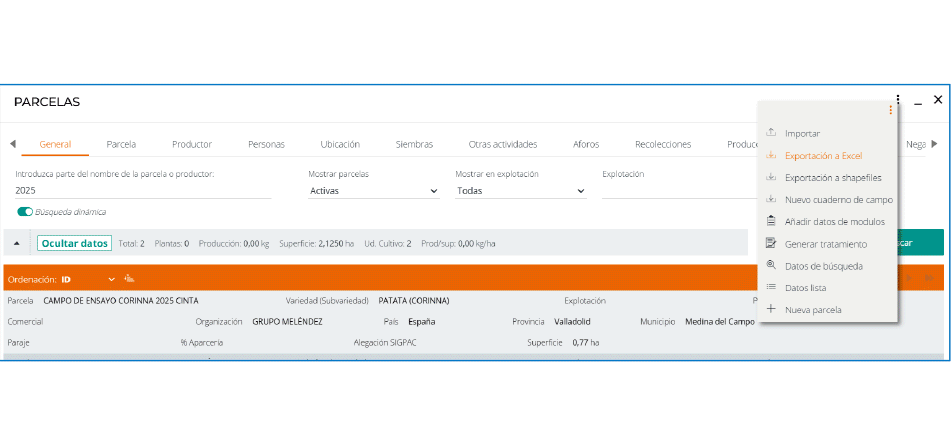The image size is (951, 446).
Task: Go to the Ubicación tab
Action: [x=340, y=144]
